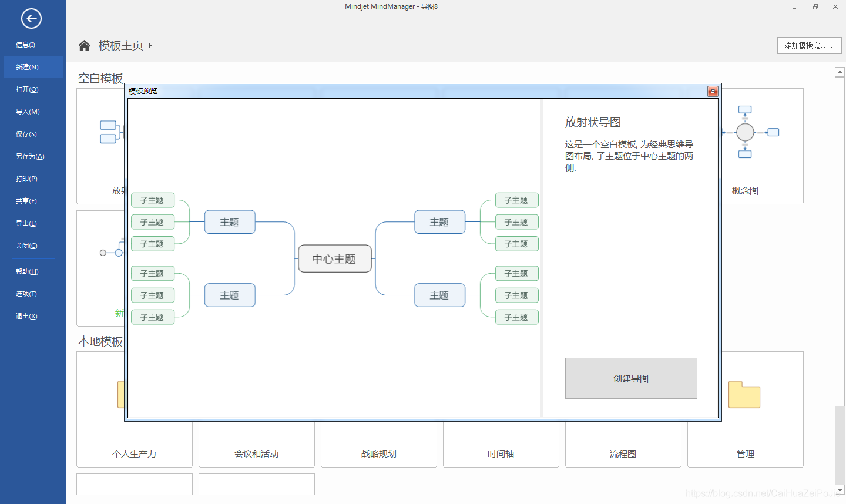This screenshot has width=846, height=504.
Task: Click the back arrow circle icon
Action: [x=31, y=19]
